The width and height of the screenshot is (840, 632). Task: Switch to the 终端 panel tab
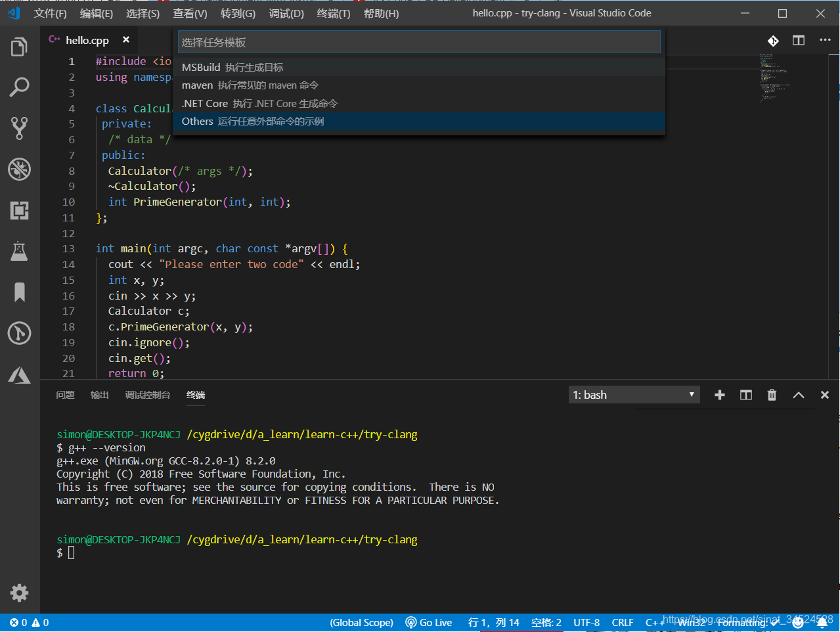(196, 395)
